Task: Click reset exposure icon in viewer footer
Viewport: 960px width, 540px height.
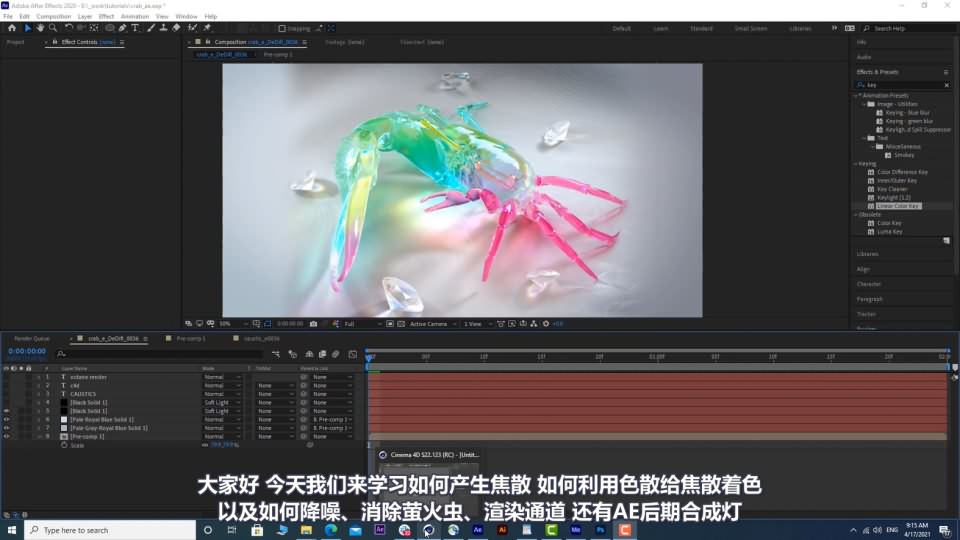Action: coord(546,324)
